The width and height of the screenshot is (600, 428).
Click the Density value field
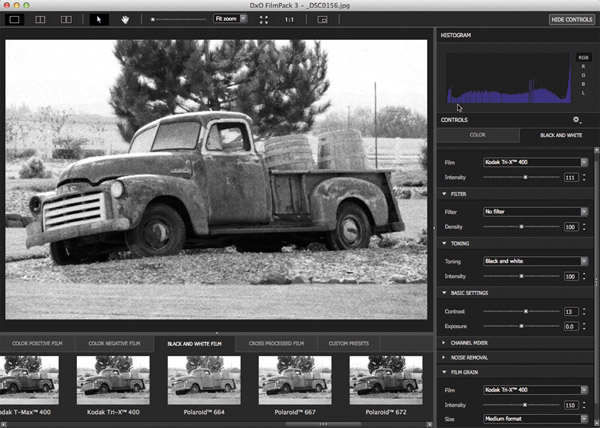(571, 227)
